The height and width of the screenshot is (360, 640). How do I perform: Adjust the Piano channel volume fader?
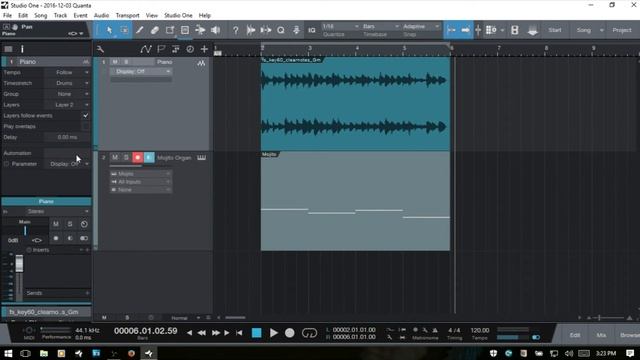pyautogui.click(x=19, y=264)
